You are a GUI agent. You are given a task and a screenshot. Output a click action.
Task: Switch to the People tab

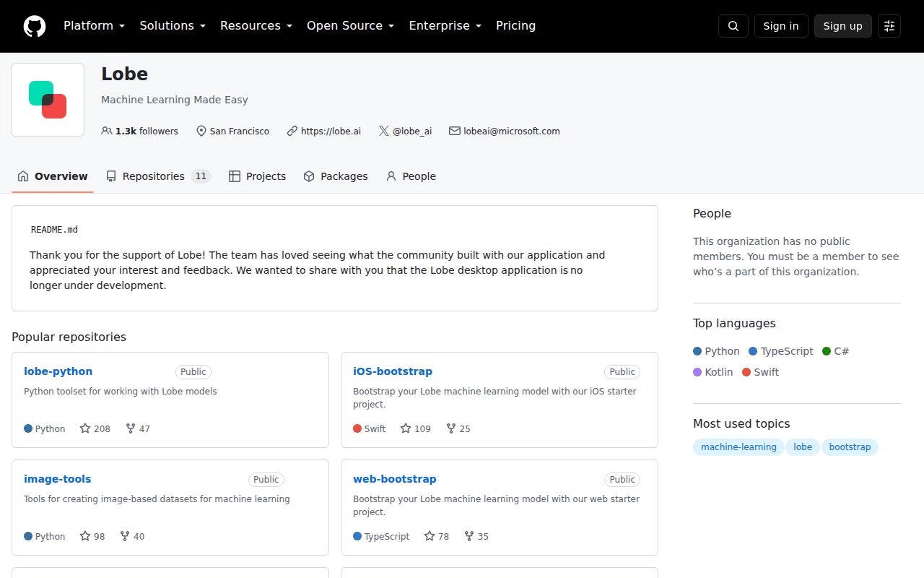[x=411, y=176]
